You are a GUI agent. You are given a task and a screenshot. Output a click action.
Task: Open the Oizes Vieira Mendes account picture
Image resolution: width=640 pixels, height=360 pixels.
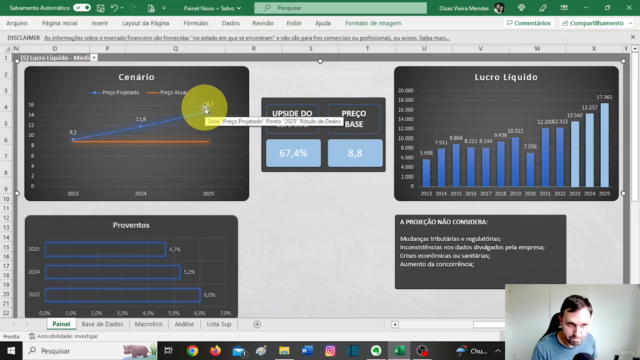click(499, 8)
